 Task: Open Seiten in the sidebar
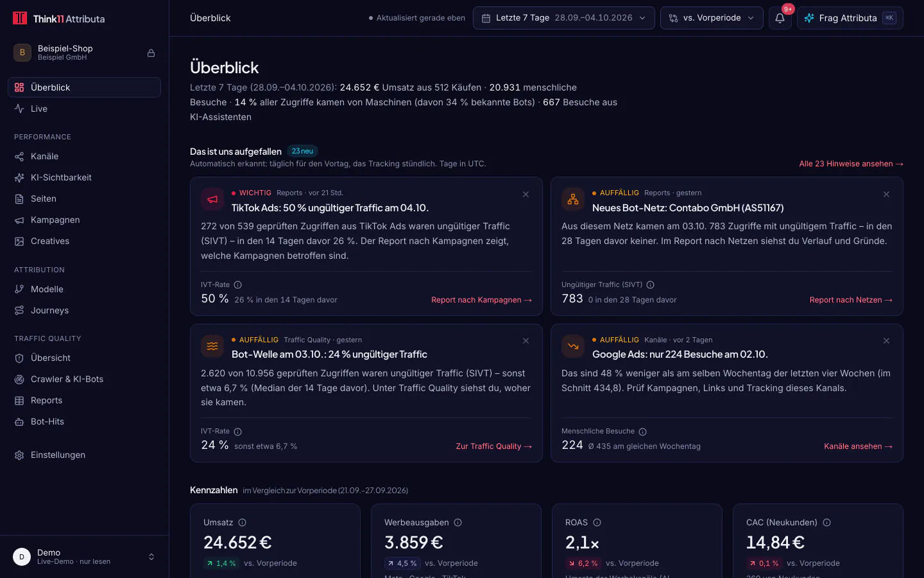[84, 198]
